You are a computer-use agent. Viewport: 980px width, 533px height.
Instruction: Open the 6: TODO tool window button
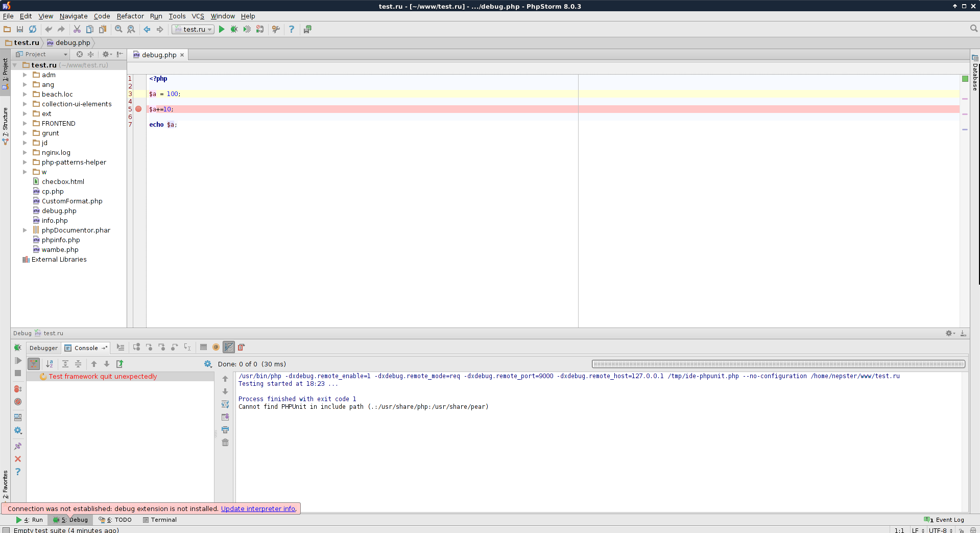[x=115, y=520]
